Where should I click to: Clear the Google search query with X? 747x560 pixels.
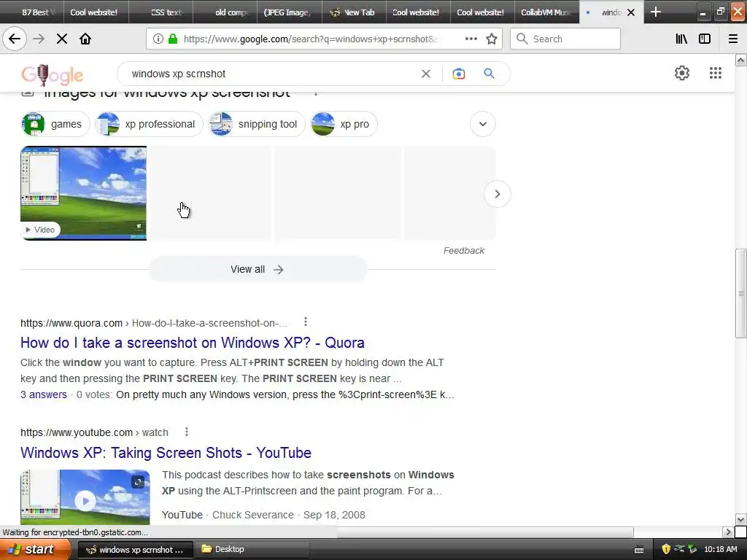tap(426, 74)
